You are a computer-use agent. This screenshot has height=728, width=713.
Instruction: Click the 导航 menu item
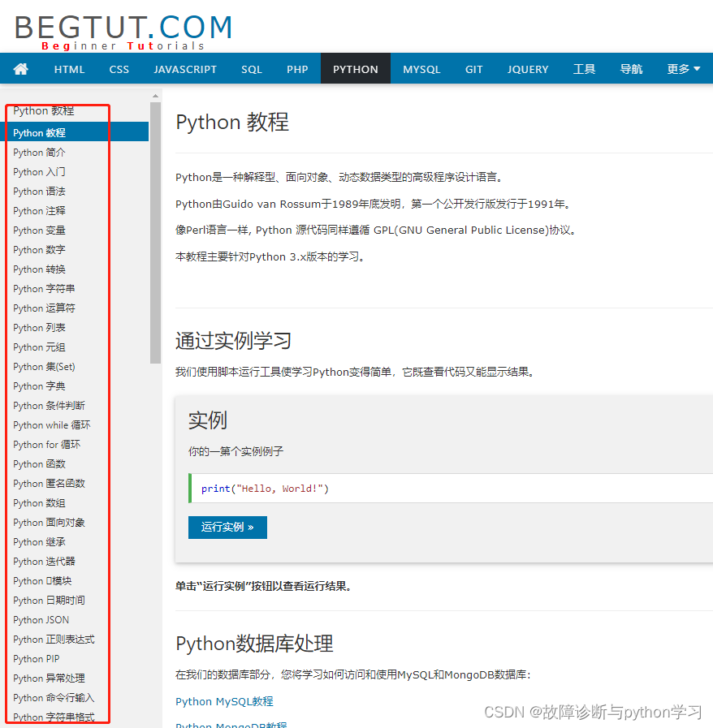631,69
